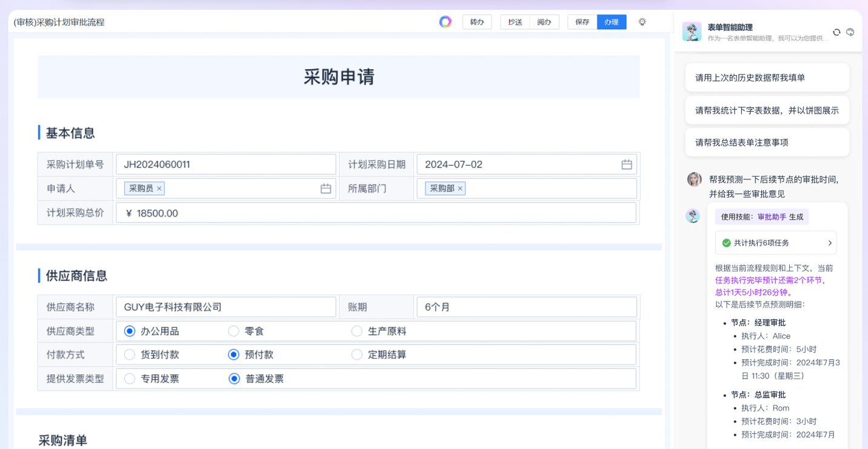868x449 pixels.
Task: Click the blue 办理 button
Action: [611, 22]
